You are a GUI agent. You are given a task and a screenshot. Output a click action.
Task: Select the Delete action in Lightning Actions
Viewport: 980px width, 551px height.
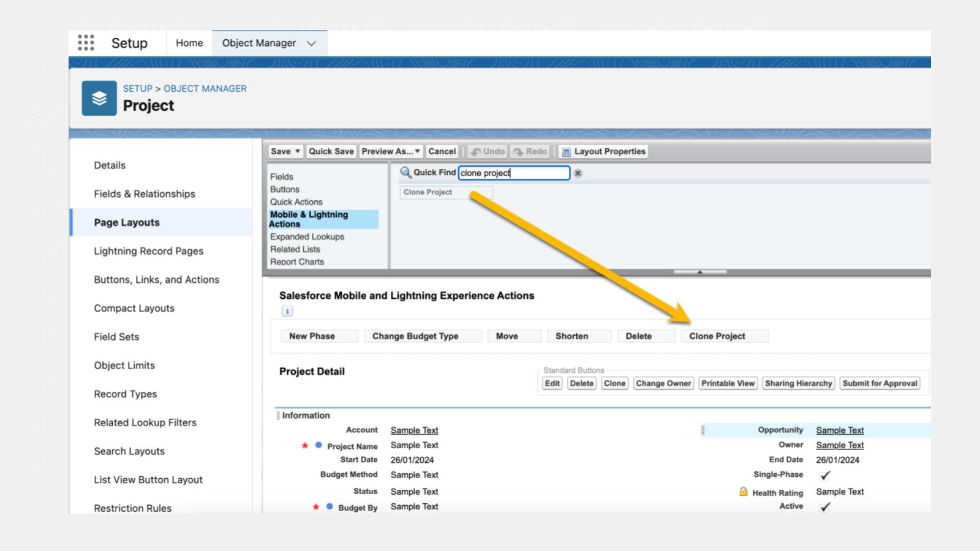coord(646,336)
